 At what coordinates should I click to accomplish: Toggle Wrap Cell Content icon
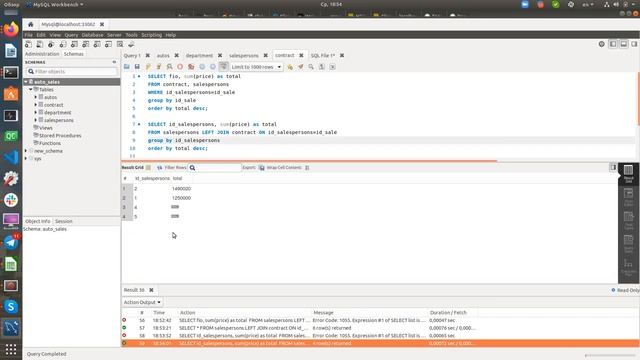point(307,168)
